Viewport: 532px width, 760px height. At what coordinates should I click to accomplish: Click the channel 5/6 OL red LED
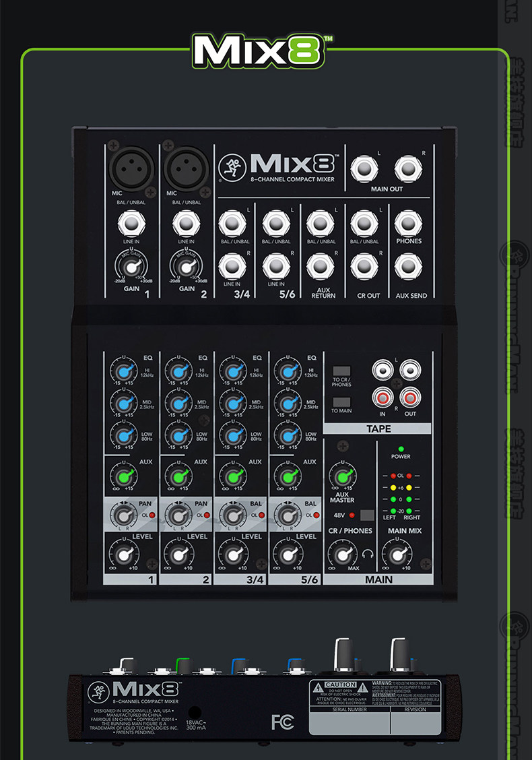coord(316,515)
